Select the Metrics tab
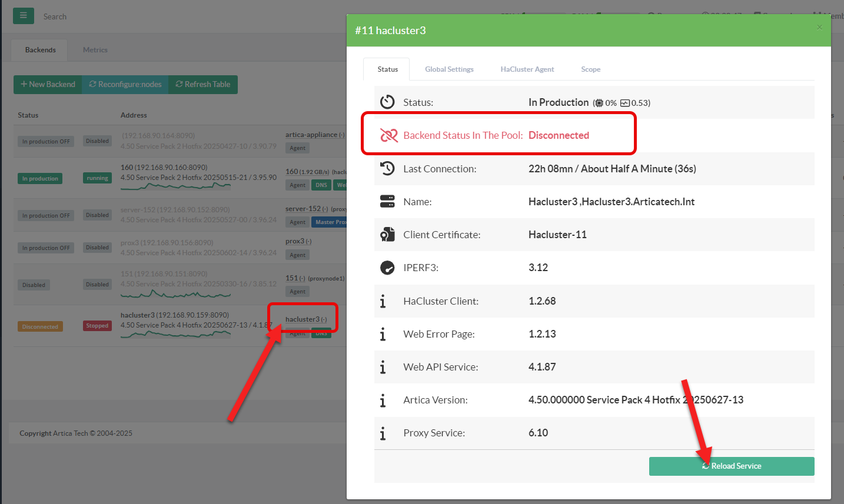 point(95,50)
